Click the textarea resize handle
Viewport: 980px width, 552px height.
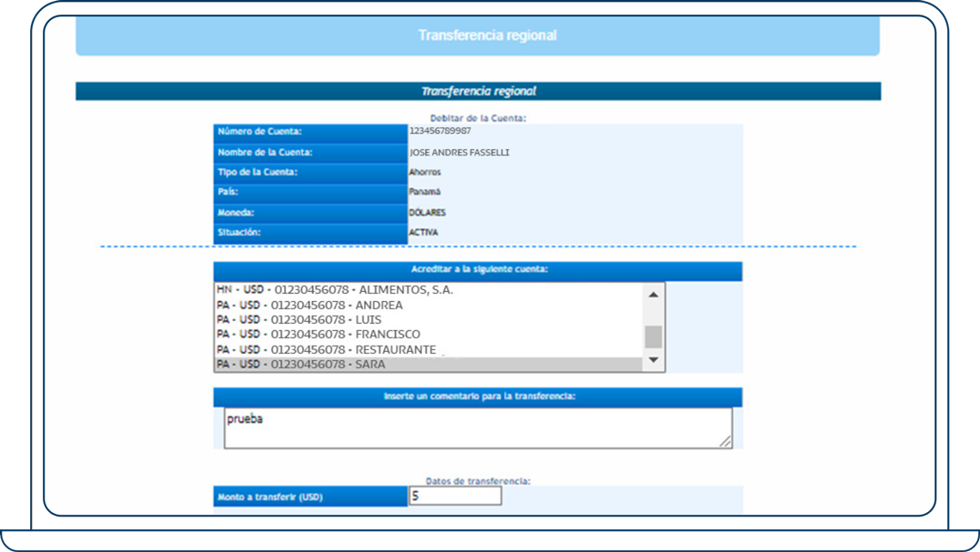click(730, 443)
